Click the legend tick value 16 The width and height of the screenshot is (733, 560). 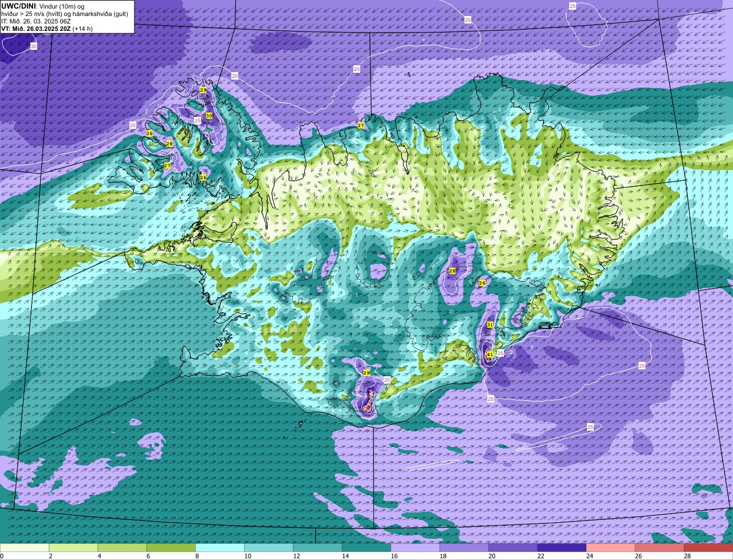click(x=393, y=556)
